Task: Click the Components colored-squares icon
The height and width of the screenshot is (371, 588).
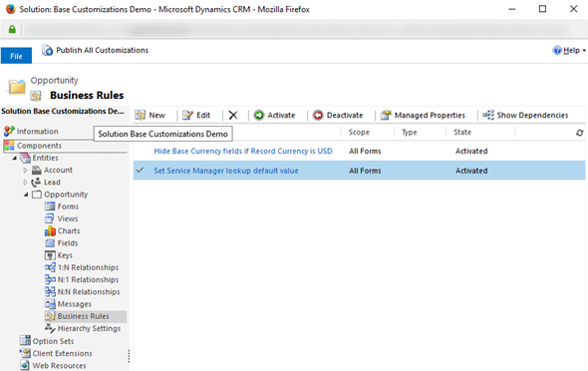Action: click(9, 146)
